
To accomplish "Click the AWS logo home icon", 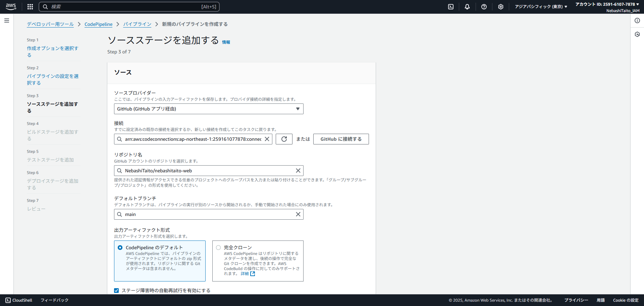I will click(11, 7).
